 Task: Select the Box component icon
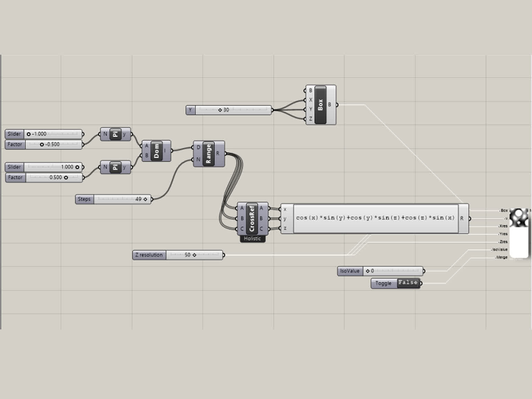(320, 104)
